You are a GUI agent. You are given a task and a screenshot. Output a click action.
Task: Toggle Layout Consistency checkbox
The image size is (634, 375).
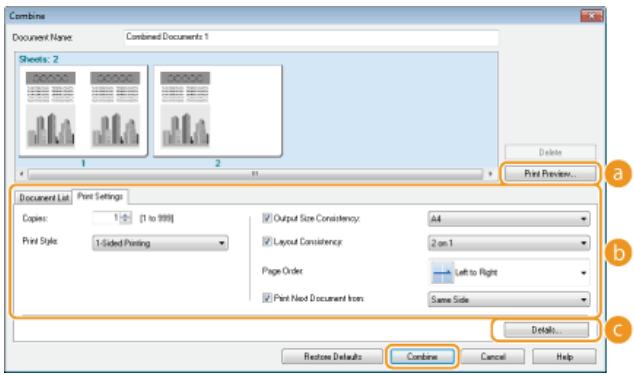coord(267,242)
